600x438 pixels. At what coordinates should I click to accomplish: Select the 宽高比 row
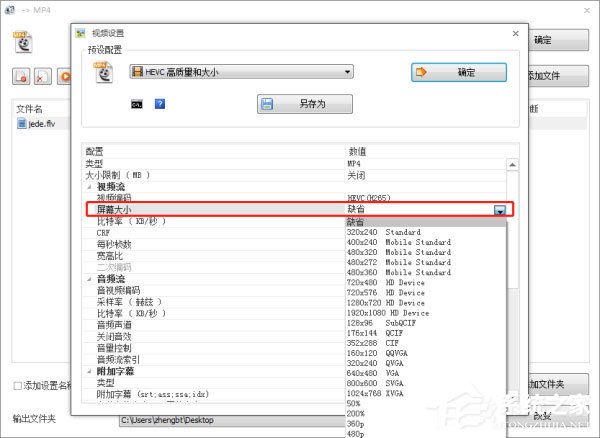[x=214, y=256]
